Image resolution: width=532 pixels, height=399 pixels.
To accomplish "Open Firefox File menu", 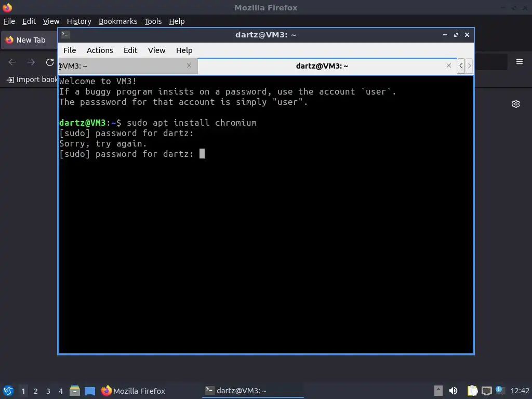I will pos(9,21).
